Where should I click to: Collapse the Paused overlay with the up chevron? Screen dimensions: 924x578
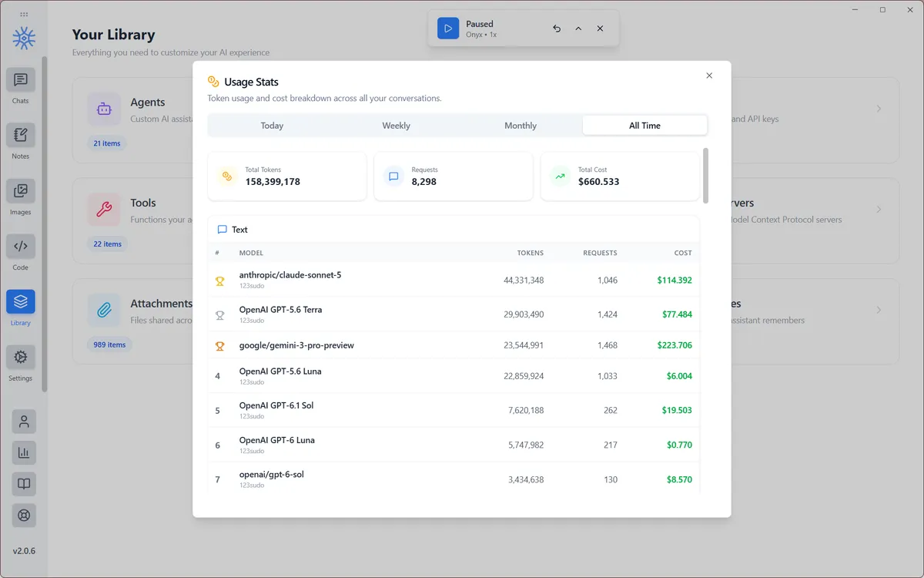[578, 29]
